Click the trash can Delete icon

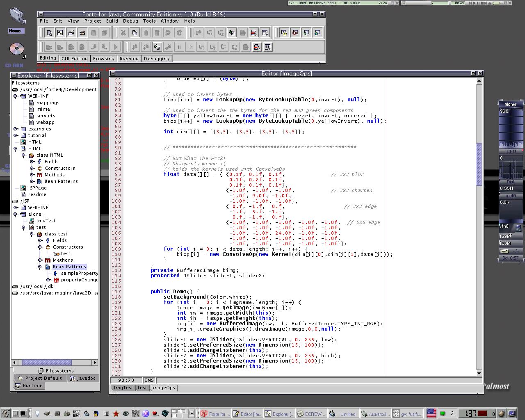157,33
